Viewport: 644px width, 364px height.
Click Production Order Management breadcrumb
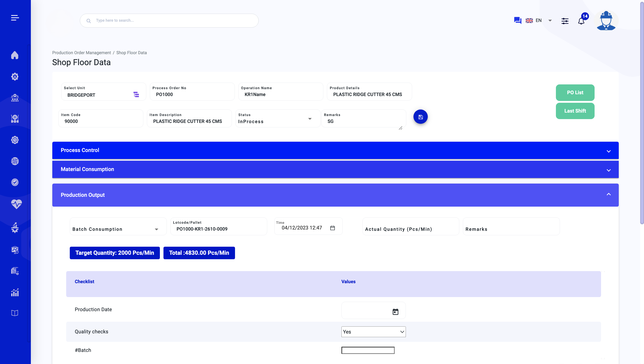[81, 53]
